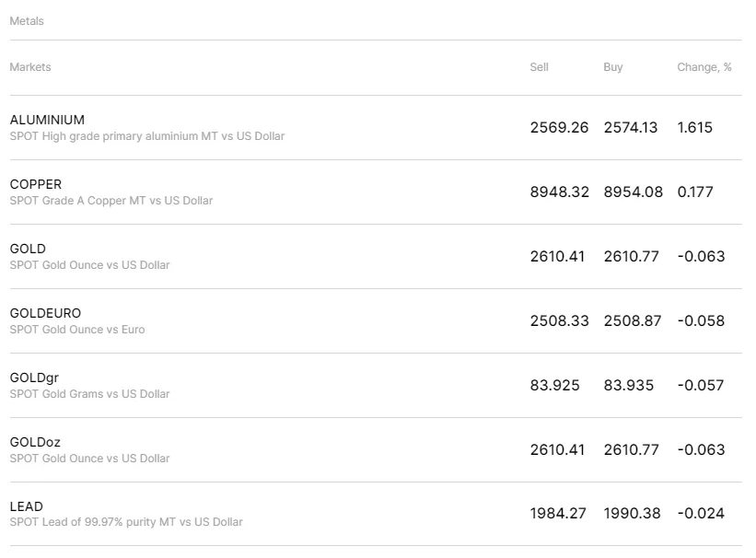Click the Sell column header
The height and width of the screenshot is (558, 756).
point(539,67)
